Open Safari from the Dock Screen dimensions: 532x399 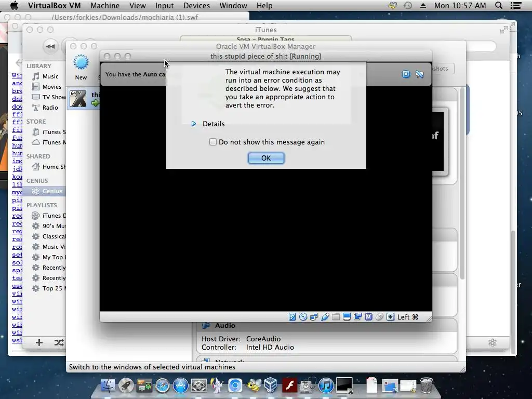(x=163, y=386)
